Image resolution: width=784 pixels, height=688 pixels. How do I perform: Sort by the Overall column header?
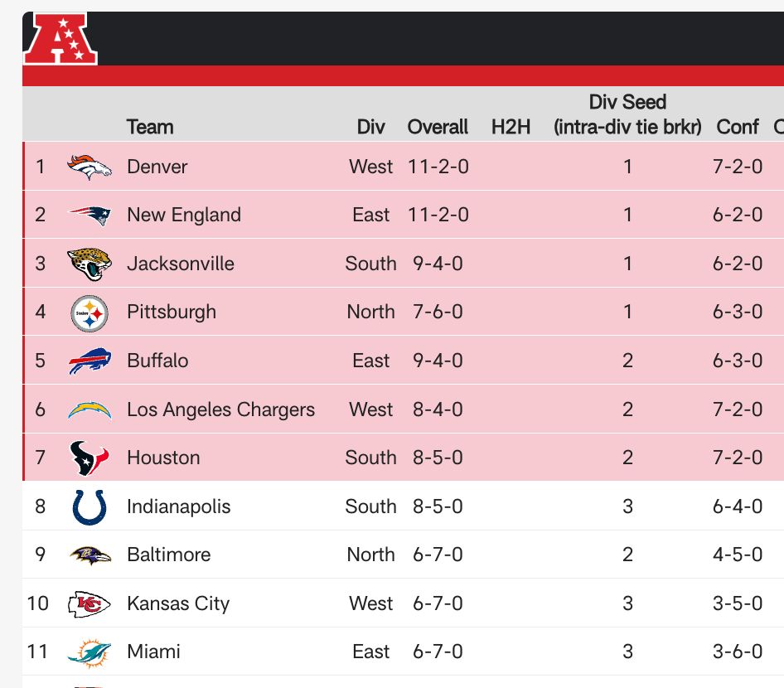pyautogui.click(x=438, y=127)
